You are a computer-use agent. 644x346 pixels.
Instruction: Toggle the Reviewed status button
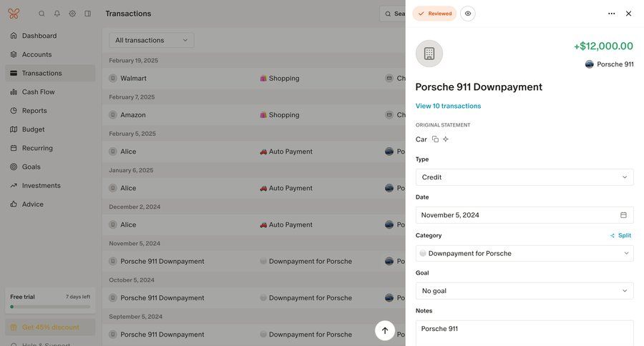pos(434,14)
